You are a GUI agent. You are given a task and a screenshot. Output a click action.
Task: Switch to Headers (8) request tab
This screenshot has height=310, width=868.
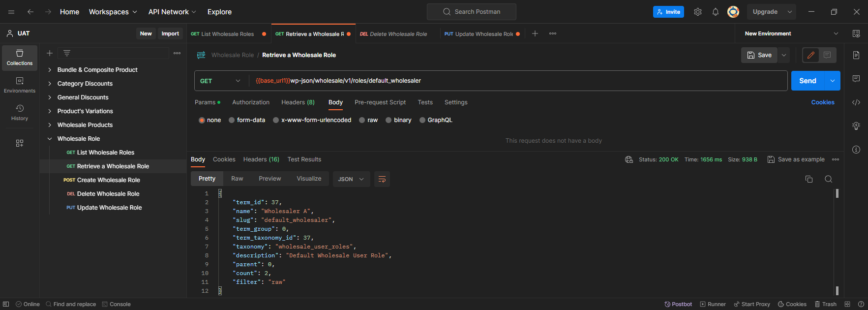click(x=298, y=102)
